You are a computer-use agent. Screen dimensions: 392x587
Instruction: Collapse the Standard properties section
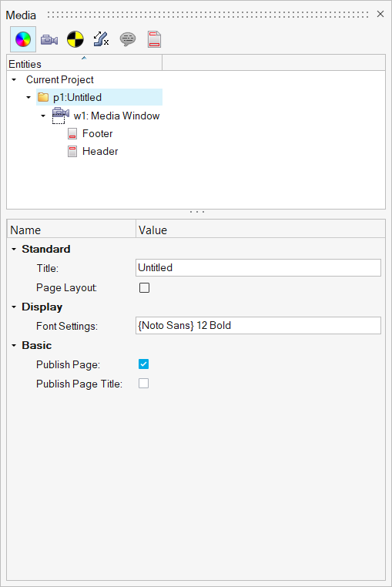14,249
